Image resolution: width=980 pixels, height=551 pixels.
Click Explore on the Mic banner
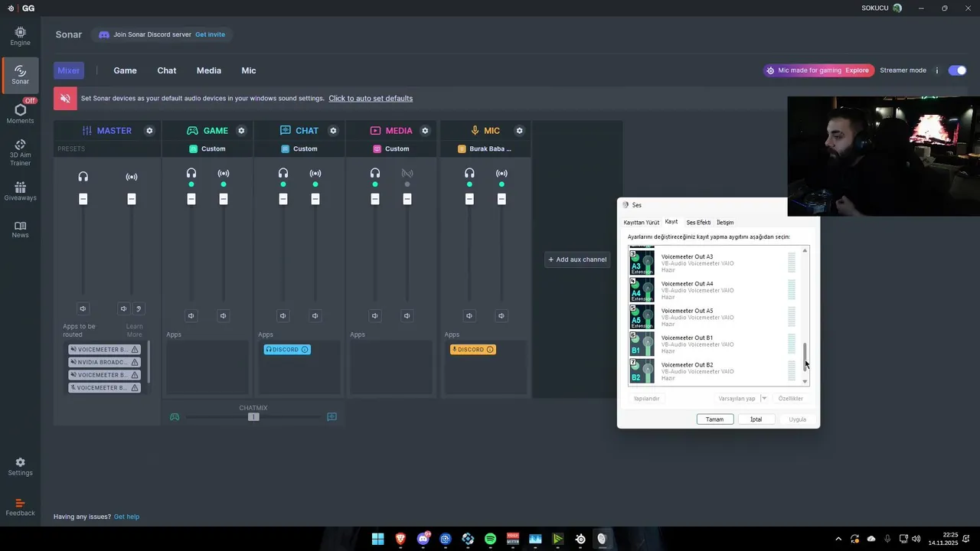point(857,70)
